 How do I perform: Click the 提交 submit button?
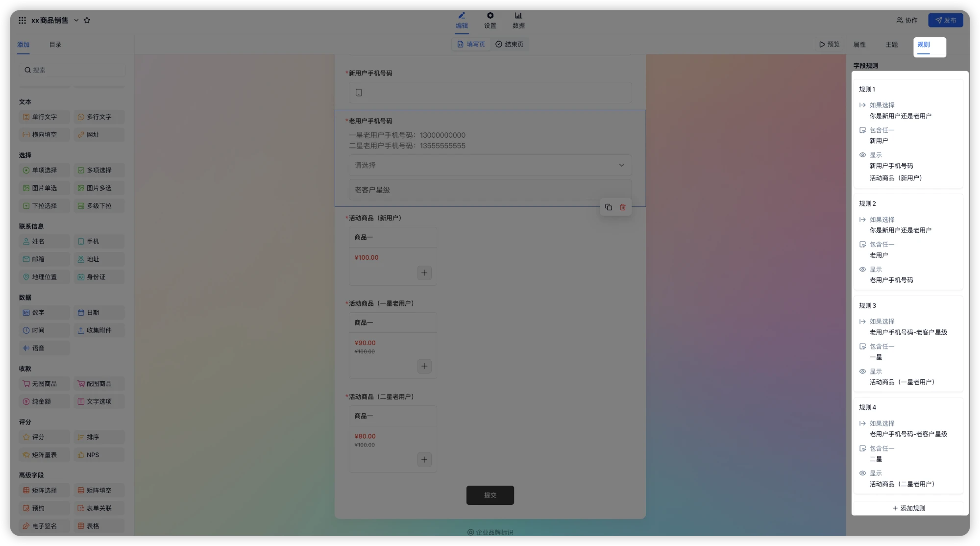[x=490, y=495]
